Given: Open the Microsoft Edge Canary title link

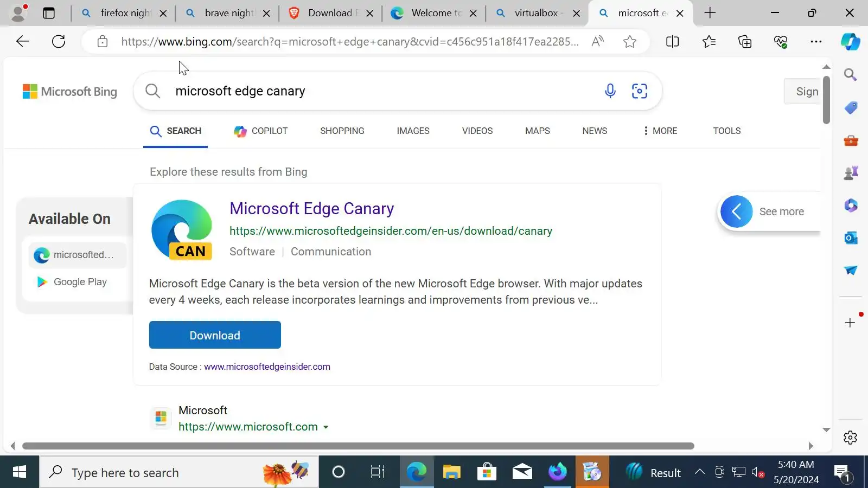Looking at the screenshot, I should tap(311, 209).
